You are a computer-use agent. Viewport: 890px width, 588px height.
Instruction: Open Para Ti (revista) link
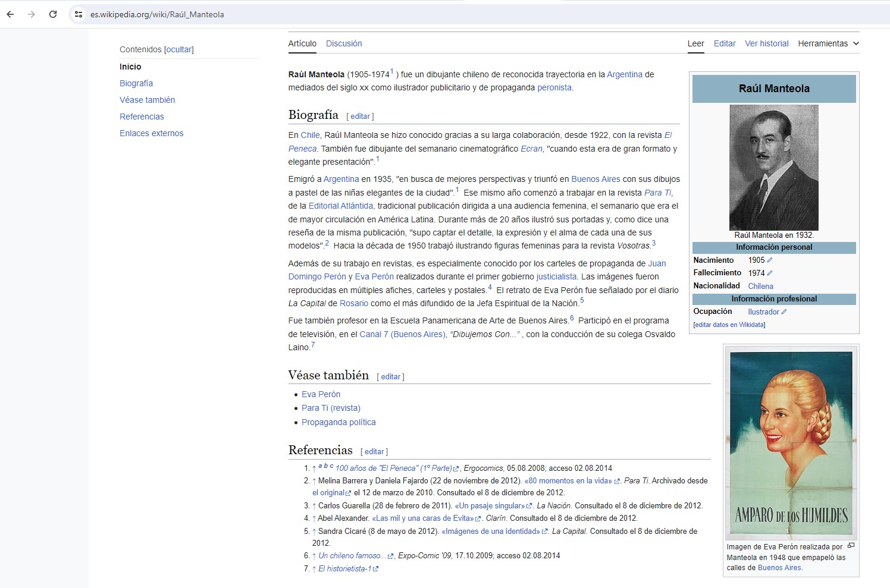pos(331,408)
